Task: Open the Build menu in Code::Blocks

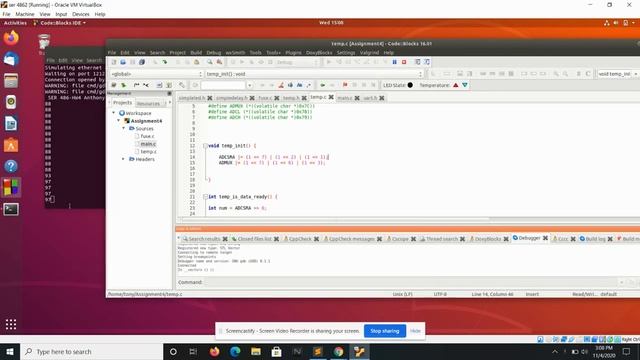Action: click(x=196, y=53)
